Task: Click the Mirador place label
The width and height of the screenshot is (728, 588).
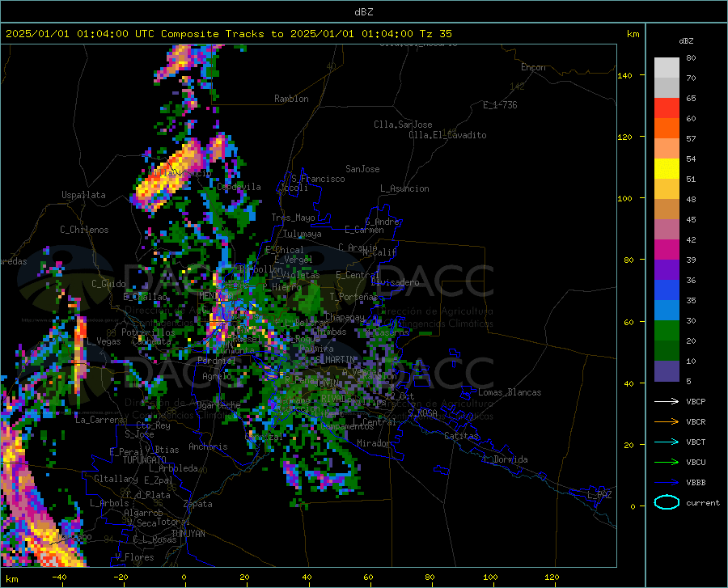Action: click(374, 443)
